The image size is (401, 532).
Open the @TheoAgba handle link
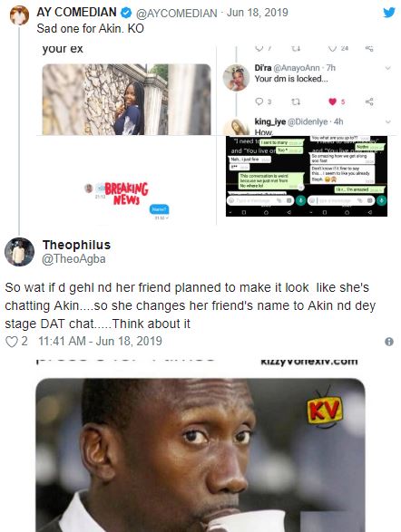pos(73,259)
